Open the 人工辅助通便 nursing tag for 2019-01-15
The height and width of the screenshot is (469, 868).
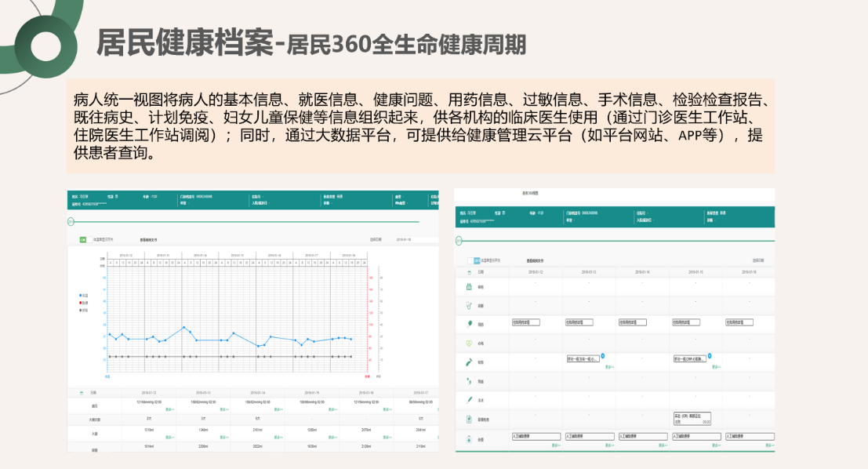[x=696, y=436]
